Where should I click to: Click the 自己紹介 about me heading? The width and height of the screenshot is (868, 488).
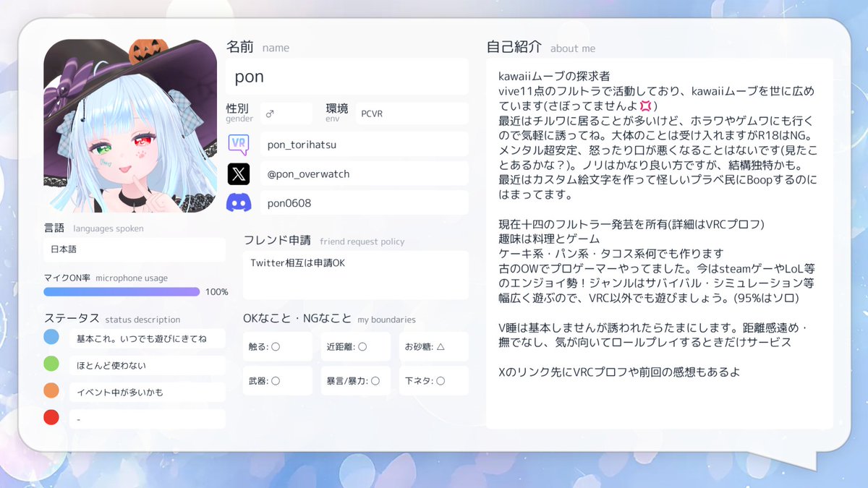[x=541, y=47]
